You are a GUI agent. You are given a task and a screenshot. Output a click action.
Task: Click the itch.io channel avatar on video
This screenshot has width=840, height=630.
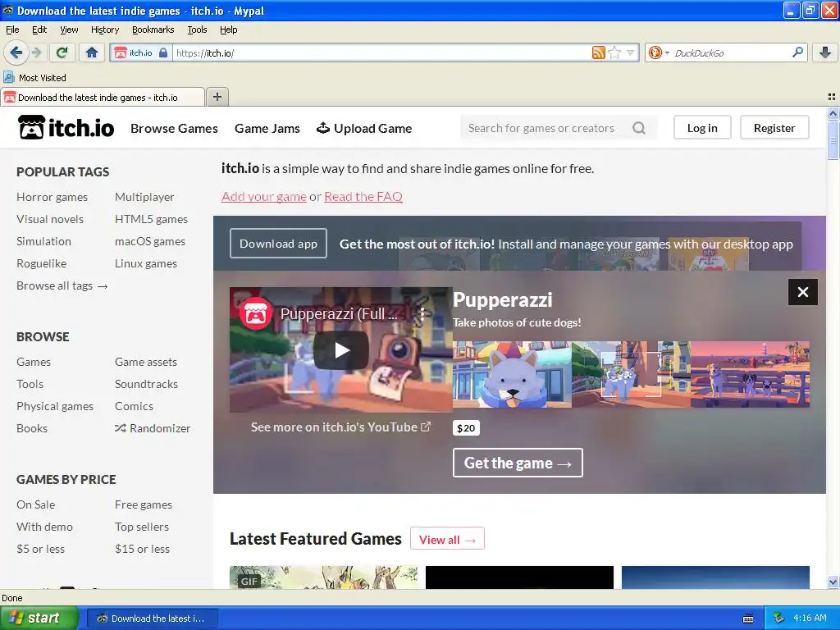click(x=256, y=313)
